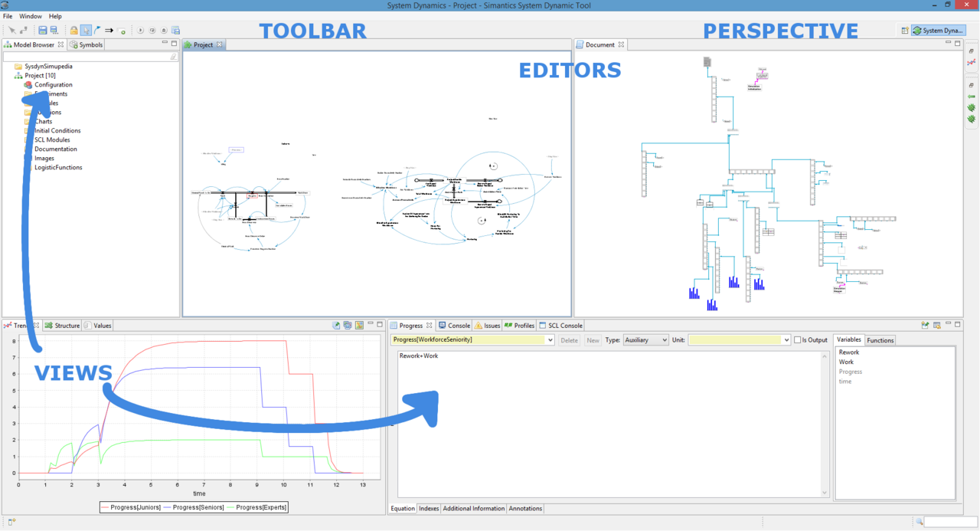Click the grey connection icon beside the arrow
980x531 pixels.
24,31
